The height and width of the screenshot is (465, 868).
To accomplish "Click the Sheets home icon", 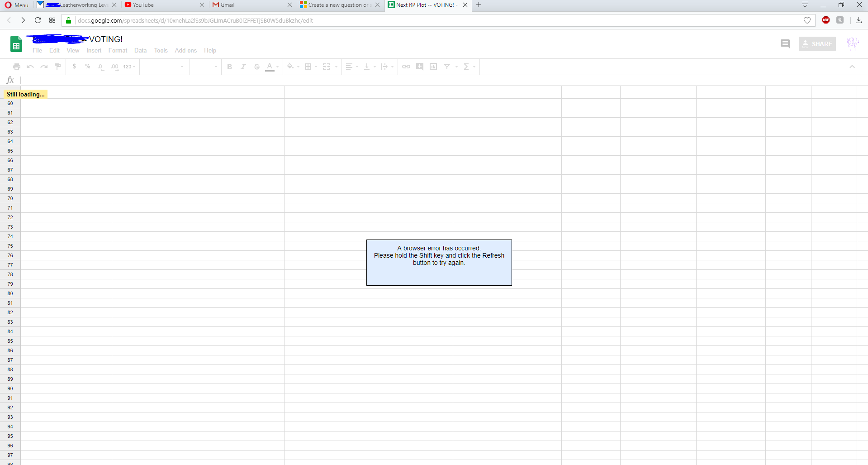I will click(x=16, y=44).
